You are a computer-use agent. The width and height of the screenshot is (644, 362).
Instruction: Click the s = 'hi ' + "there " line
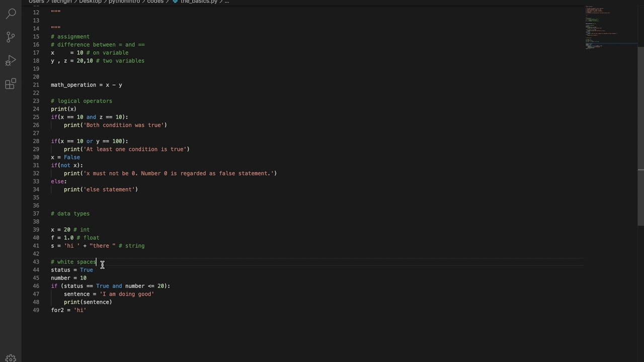coord(98,246)
